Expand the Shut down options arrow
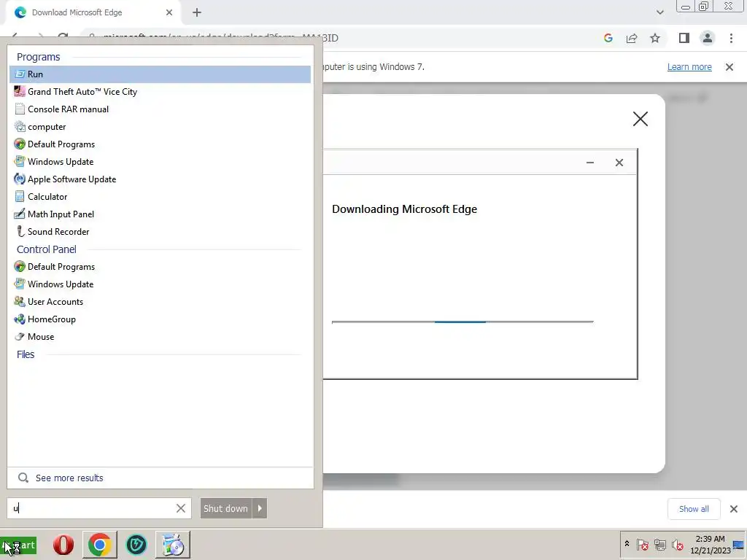This screenshot has height=560, width=747. (x=260, y=508)
